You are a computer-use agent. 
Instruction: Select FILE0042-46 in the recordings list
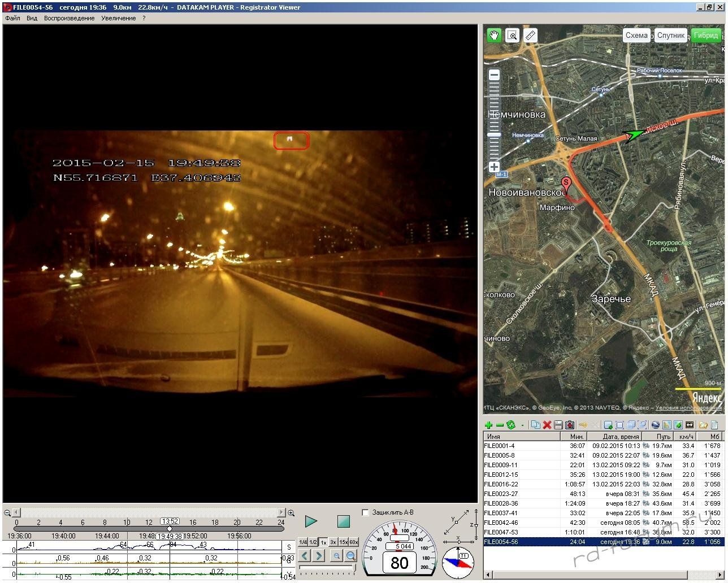500,523
